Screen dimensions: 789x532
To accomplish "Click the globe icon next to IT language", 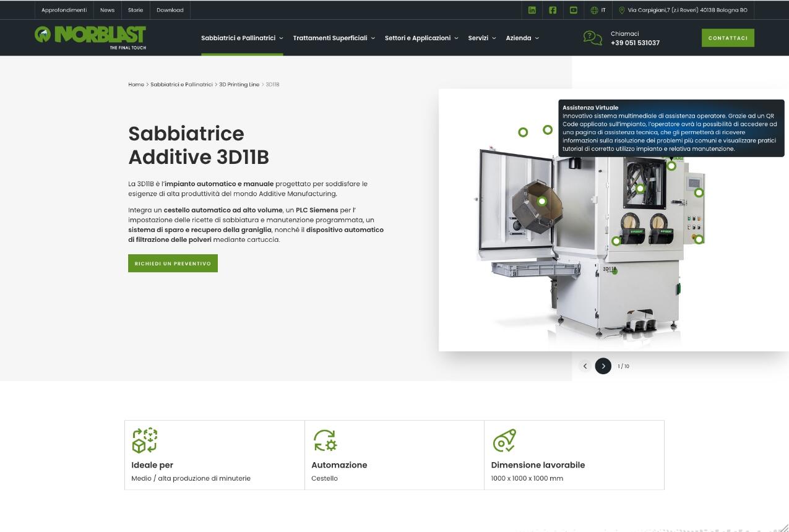I will (593, 10).
